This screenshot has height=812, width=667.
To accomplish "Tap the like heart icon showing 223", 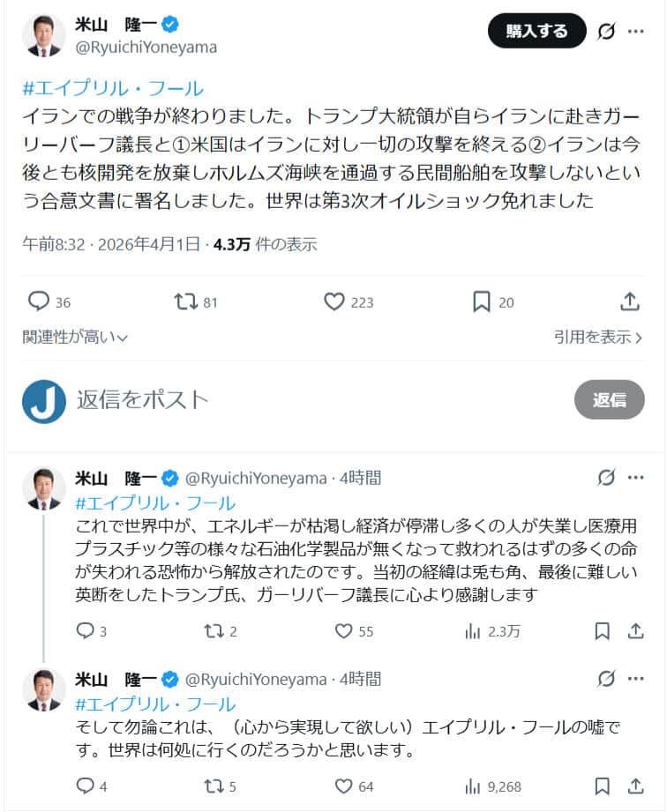I will tap(333, 301).
